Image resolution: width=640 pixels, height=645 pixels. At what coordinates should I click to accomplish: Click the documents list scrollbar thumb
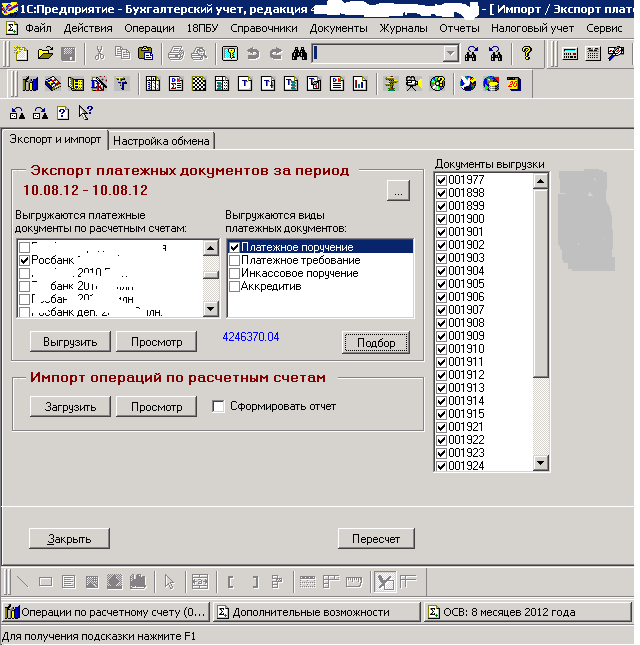pyautogui.click(x=540, y=283)
